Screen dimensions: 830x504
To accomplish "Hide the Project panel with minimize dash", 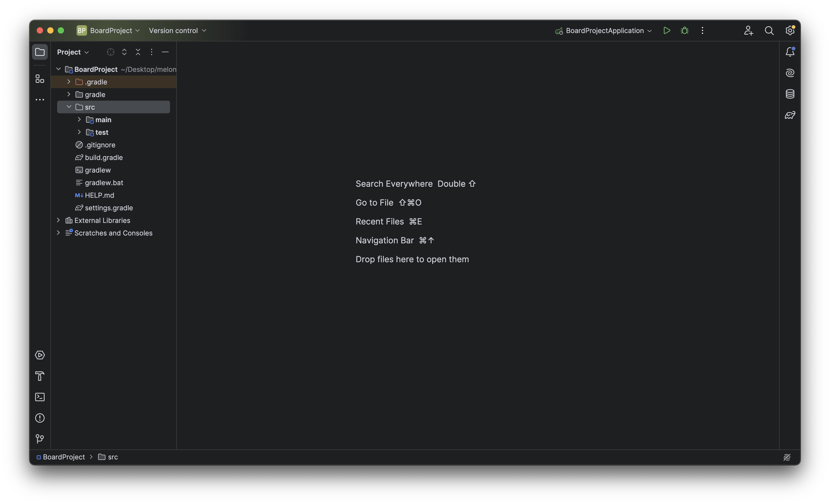I will [165, 52].
